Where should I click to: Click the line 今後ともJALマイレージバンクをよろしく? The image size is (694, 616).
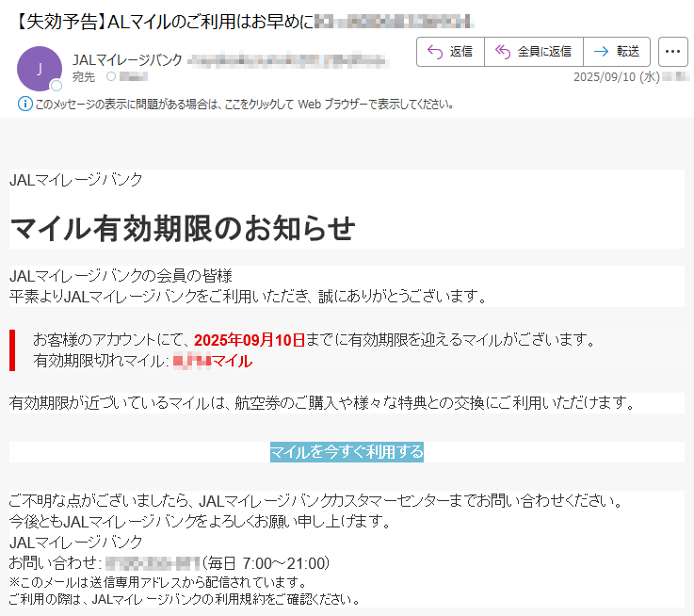pyautogui.click(x=200, y=521)
